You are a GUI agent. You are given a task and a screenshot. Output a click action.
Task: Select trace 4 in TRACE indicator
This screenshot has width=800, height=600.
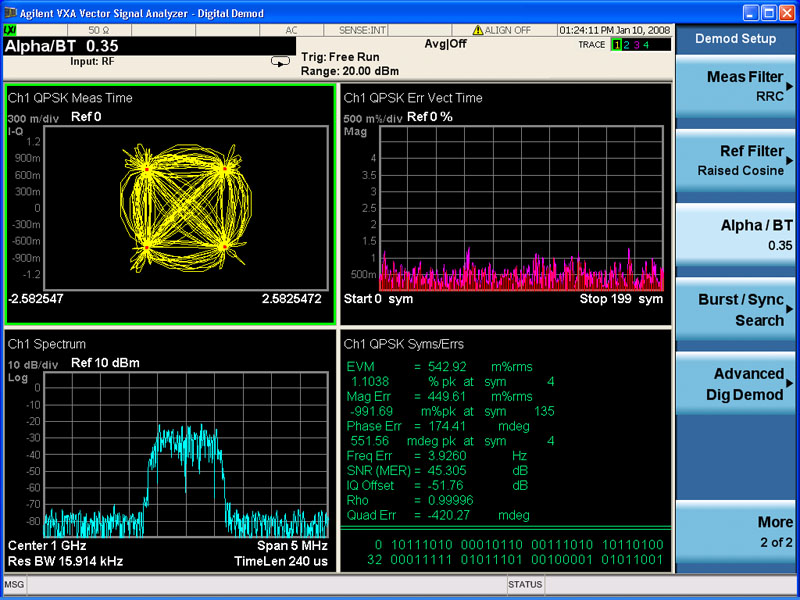(x=647, y=45)
